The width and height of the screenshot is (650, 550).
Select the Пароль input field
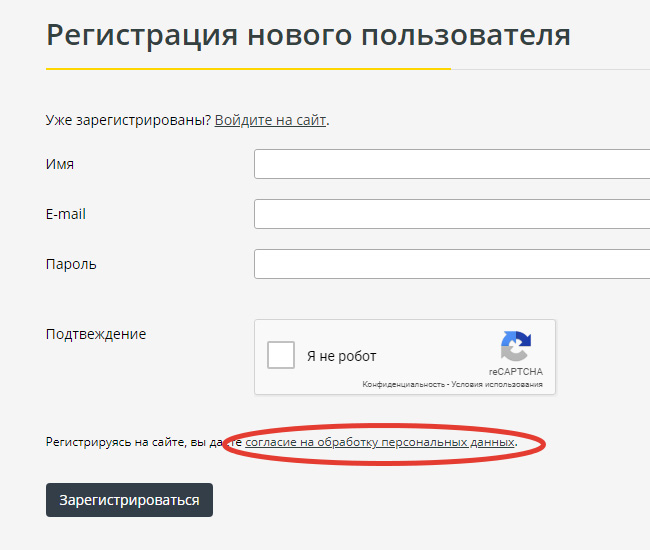pyautogui.click(x=452, y=264)
